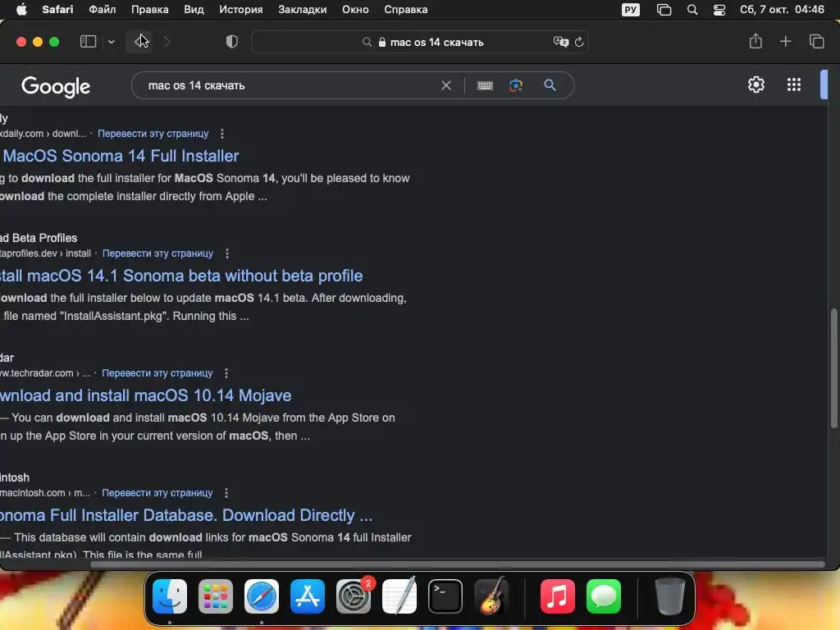
Task: Click the translate icon in address bar
Action: click(x=560, y=42)
